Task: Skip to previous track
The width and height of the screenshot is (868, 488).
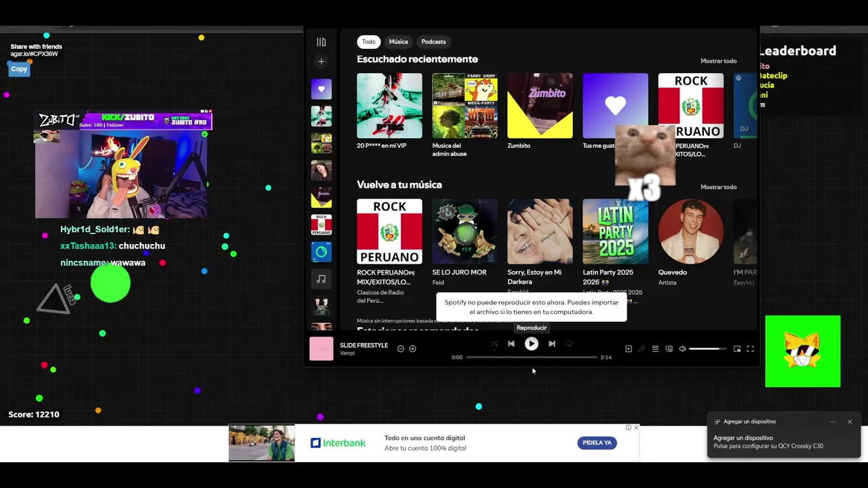Action: (511, 344)
